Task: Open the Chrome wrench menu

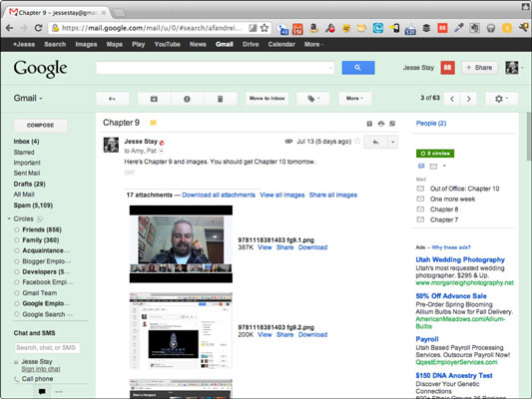Action: click(524, 28)
